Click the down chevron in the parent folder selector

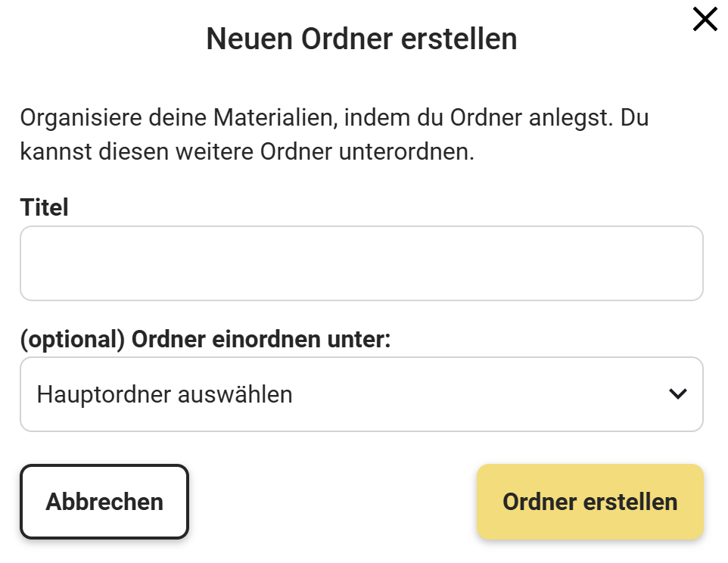[x=677, y=394]
